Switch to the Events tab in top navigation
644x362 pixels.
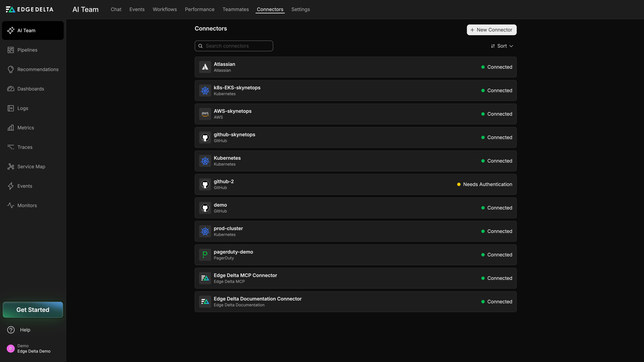tap(137, 9)
